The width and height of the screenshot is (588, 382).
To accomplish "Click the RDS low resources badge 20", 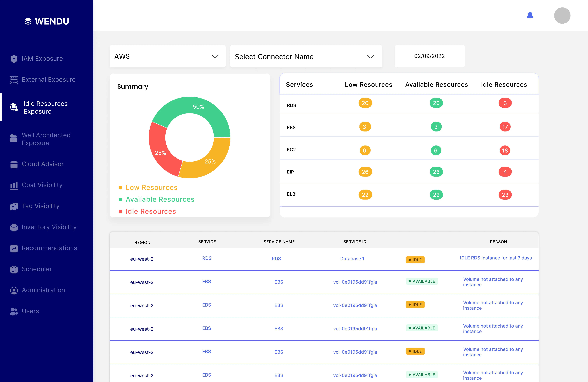I will (365, 103).
